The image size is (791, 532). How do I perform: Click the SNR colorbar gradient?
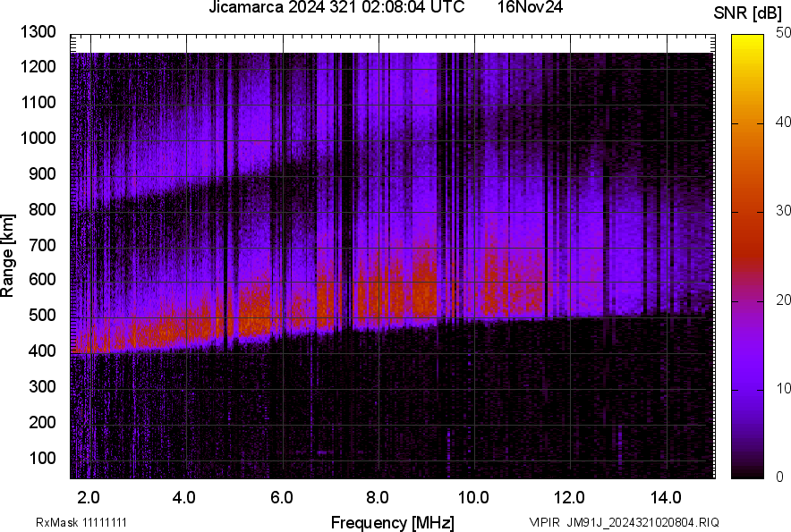747,257
